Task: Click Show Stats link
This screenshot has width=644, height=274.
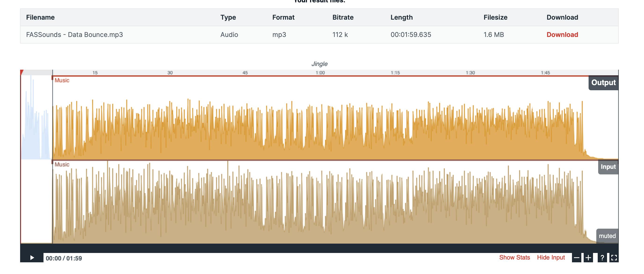Action: (514, 257)
